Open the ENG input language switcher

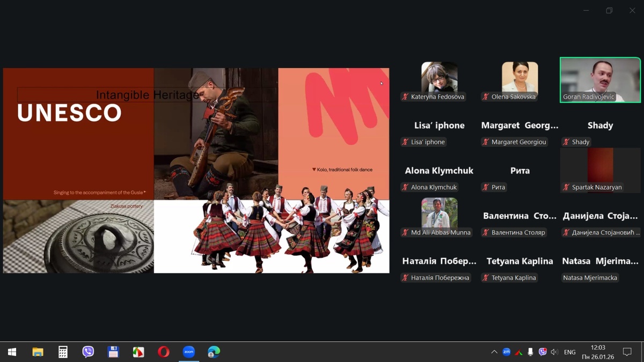(569, 352)
